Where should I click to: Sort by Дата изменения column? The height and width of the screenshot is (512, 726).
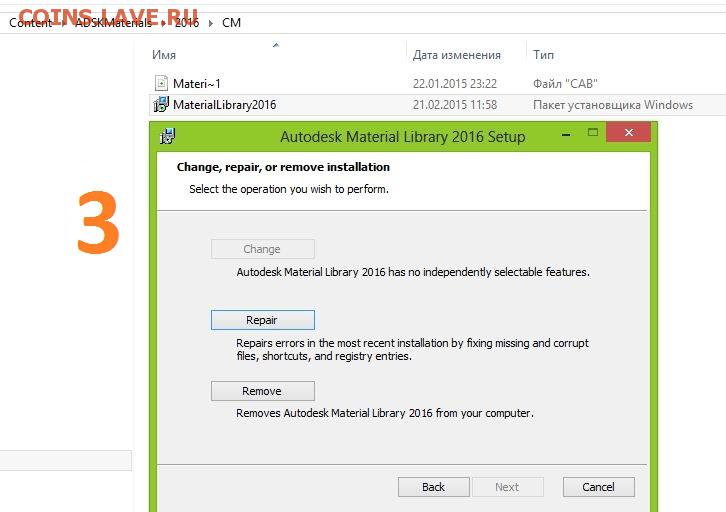457,55
